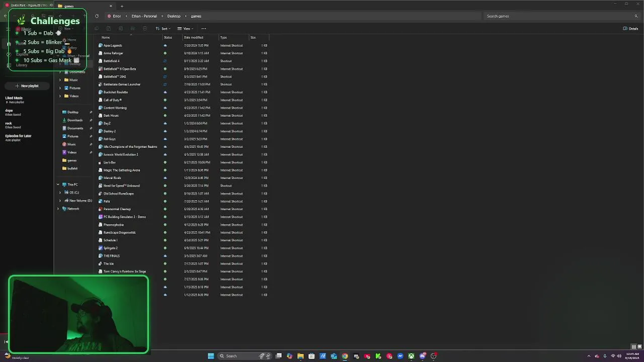Image resolution: width=644 pixels, height=362 pixels.
Task: Select the Jurassic World Evolution 2 row
Action: coord(183,154)
